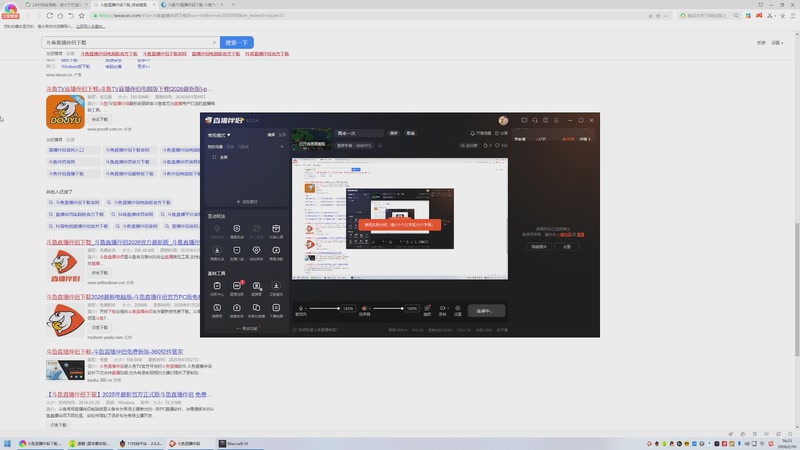Viewport: 800px width, 450px height.
Task: Expand the record options dropdown arrow
Action: click(447, 308)
